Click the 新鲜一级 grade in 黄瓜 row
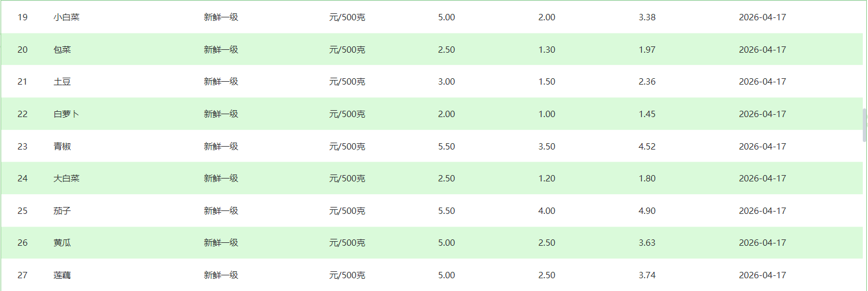 click(221, 243)
